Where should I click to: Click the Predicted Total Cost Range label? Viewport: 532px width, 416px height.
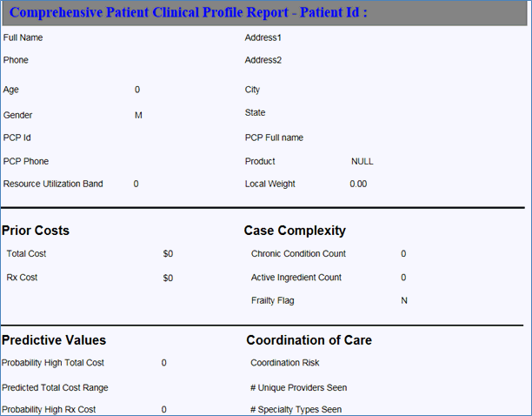click(55, 387)
